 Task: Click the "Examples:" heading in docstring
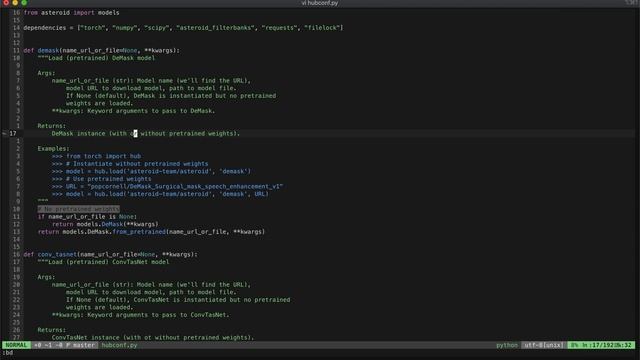point(53,149)
